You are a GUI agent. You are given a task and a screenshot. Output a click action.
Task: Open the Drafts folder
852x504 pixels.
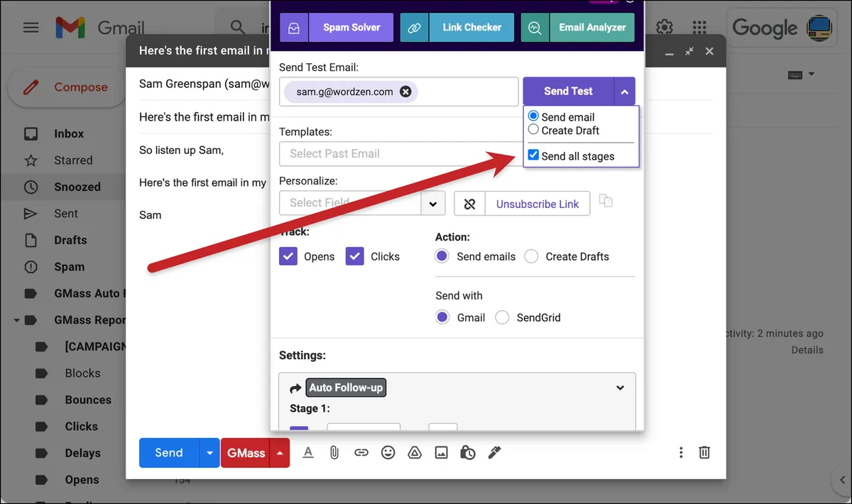click(x=70, y=240)
